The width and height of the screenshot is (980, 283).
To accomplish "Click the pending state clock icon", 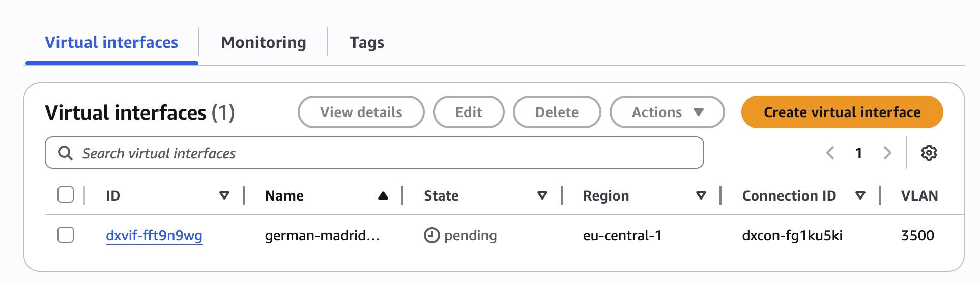I will (x=431, y=235).
